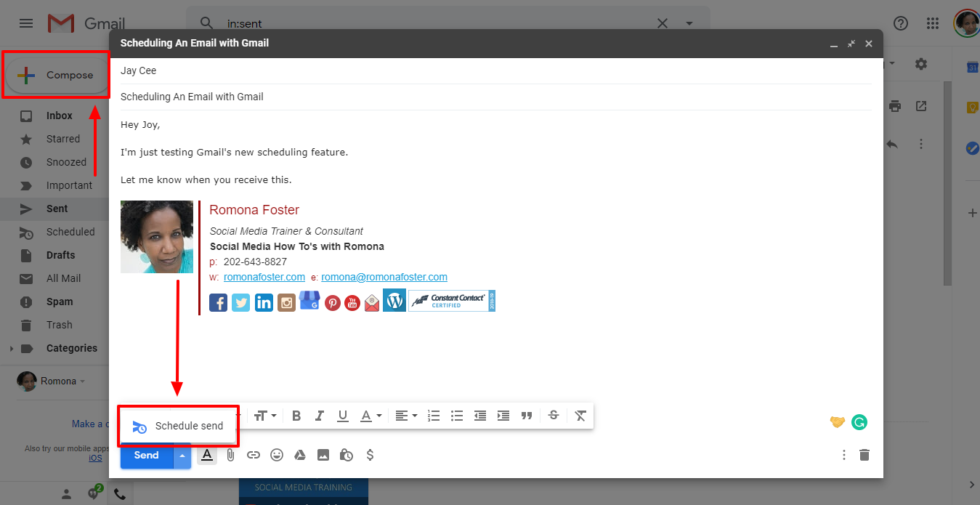Open Romona chat status dropdown
The height and width of the screenshot is (505, 980).
tap(82, 381)
